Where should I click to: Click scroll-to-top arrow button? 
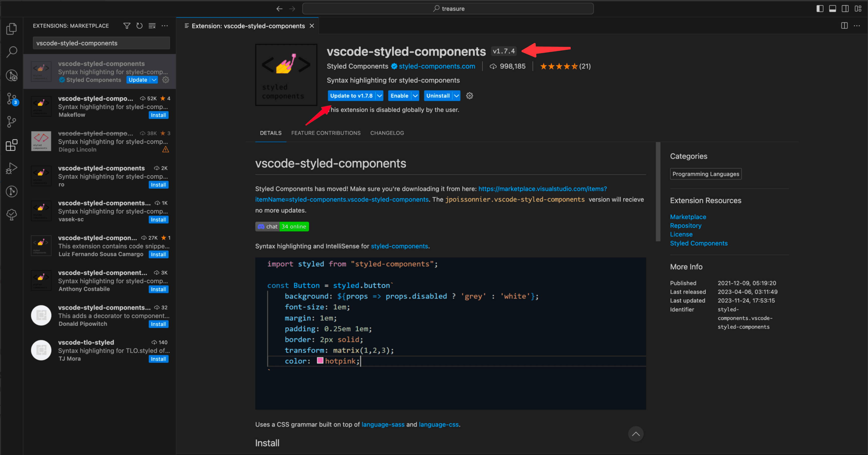636,434
